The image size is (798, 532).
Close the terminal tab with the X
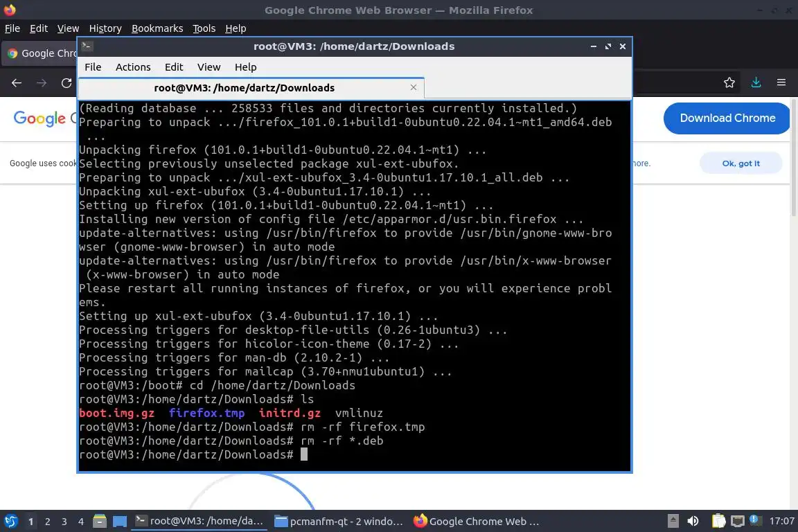pyautogui.click(x=414, y=87)
